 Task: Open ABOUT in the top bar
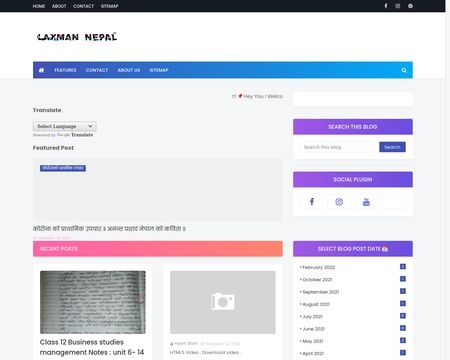[x=59, y=6]
